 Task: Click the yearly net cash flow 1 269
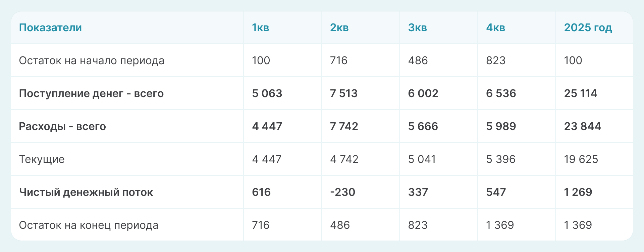[x=578, y=192]
